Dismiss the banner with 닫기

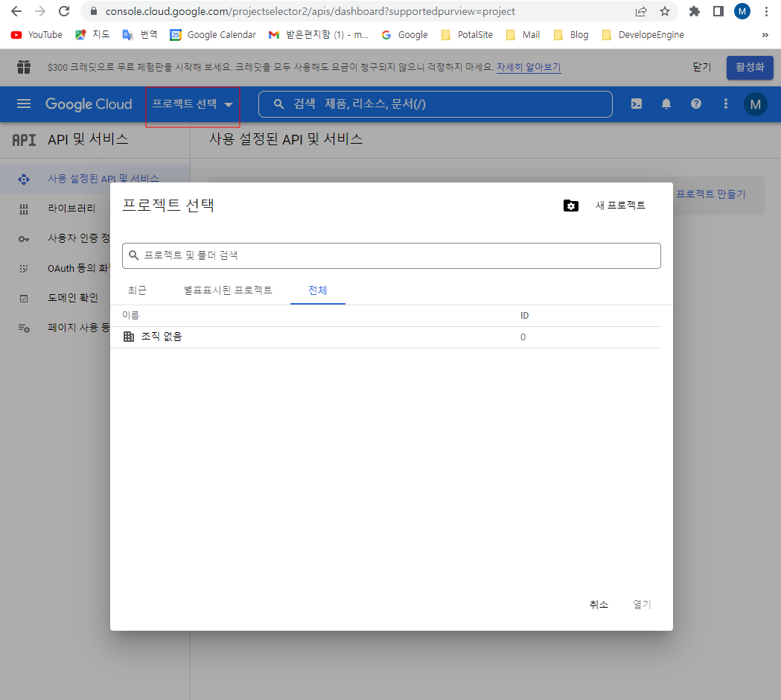point(702,67)
